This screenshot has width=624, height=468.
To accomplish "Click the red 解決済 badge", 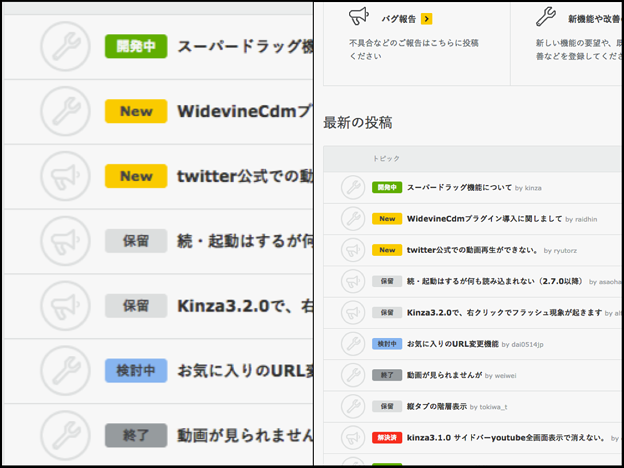I will 387,437.
